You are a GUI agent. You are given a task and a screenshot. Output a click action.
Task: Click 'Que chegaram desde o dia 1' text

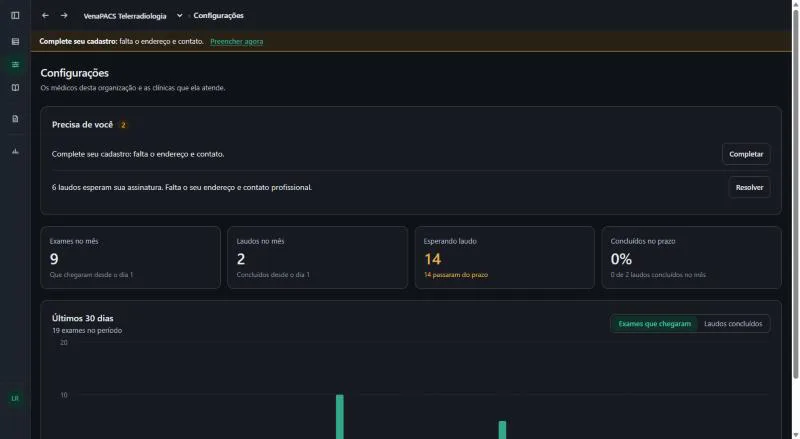[x=91, y=275]
